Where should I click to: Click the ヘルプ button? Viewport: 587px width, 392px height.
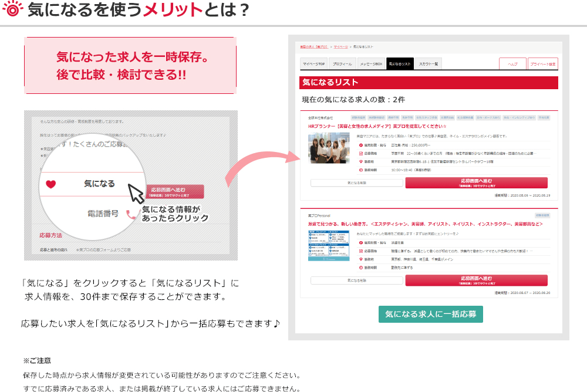tap(512, 64)
